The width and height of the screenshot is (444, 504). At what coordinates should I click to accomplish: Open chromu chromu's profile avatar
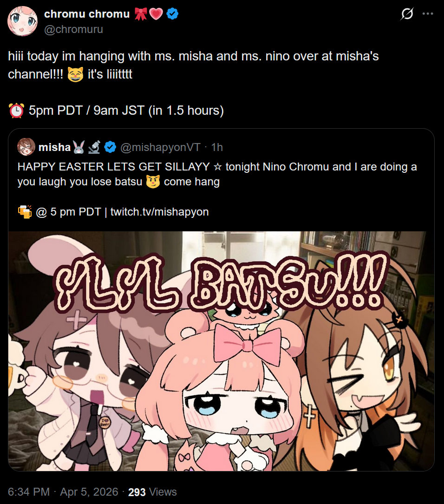(x=22, y=21)
